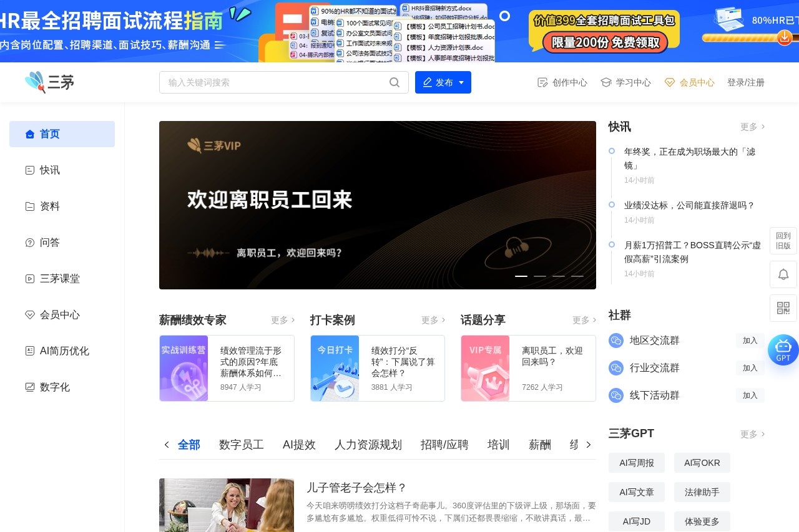Click the 问答 question icon in sidebar

(29, 243)
